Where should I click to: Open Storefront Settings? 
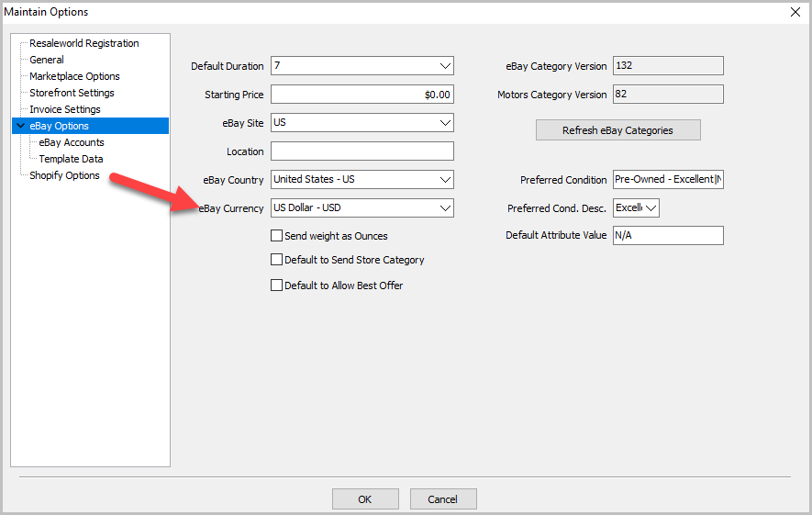[x=72, y=93]
